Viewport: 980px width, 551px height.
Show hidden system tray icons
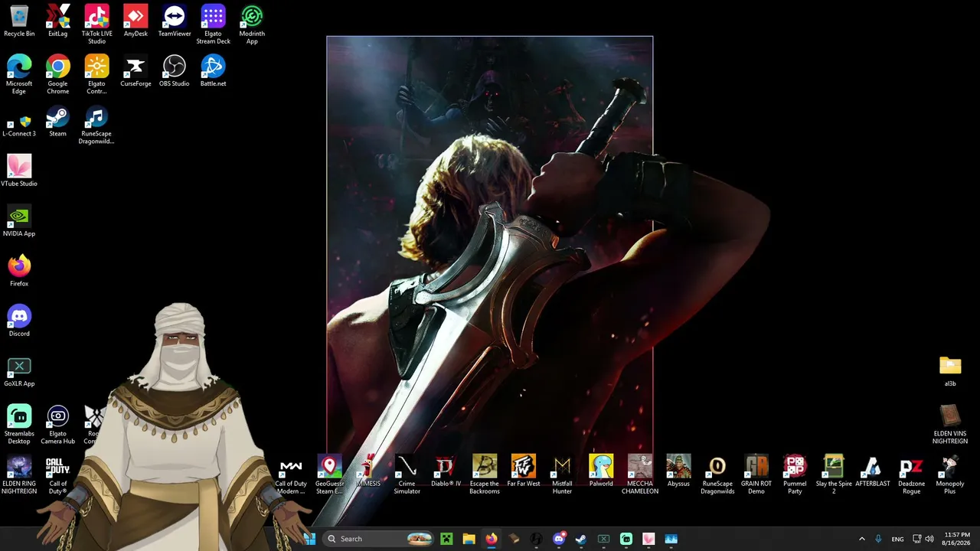click(861, 539)
